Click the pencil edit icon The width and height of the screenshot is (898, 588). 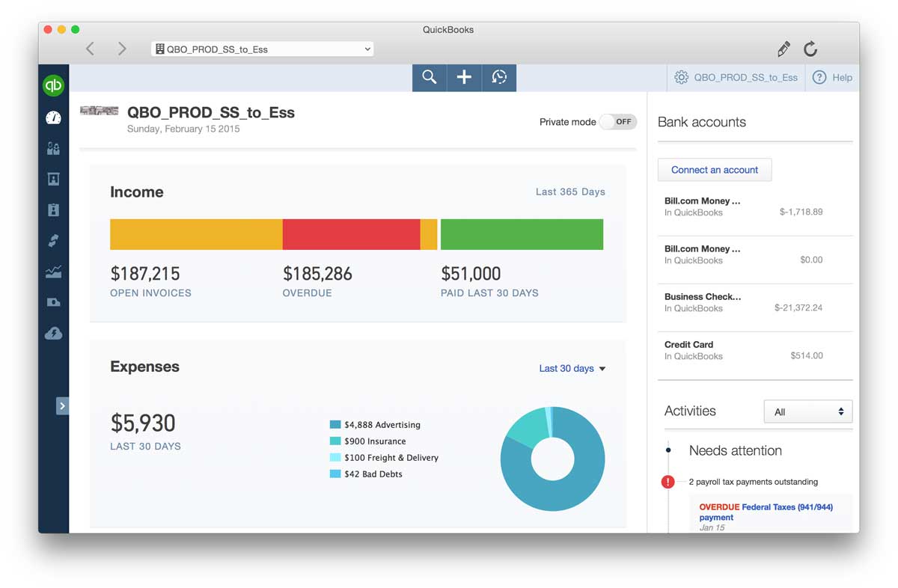click(784, 49)
